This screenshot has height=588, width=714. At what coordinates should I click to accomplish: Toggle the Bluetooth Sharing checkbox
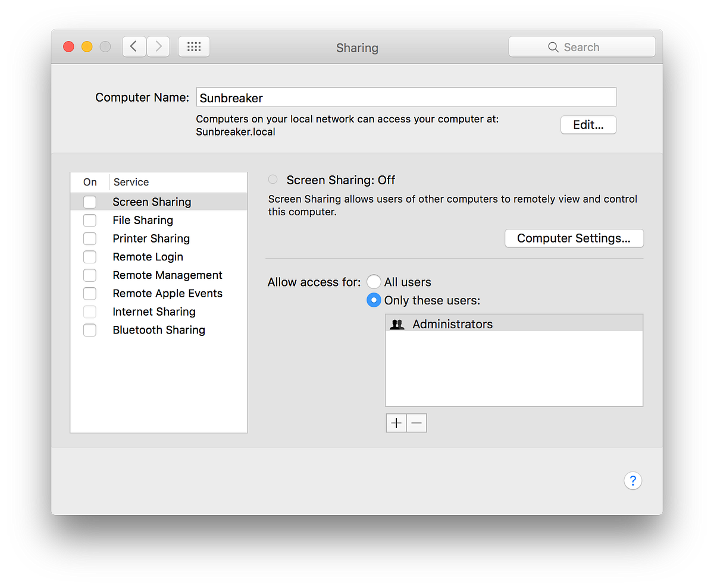coord(90,330)
